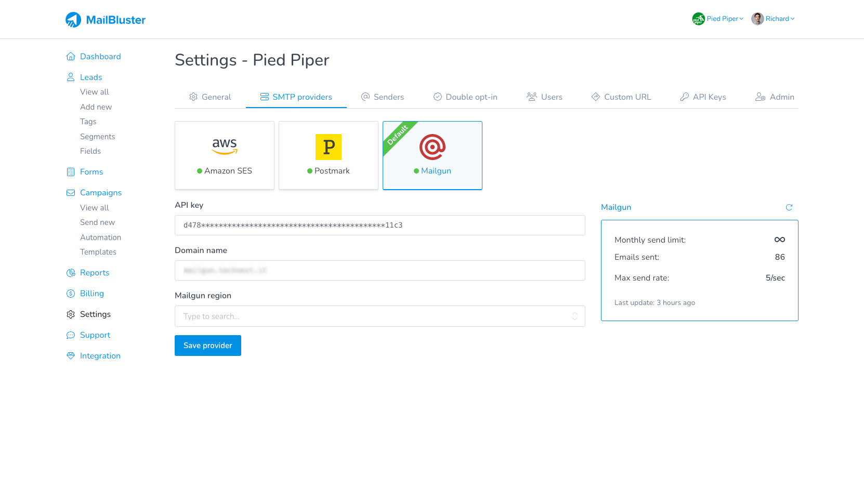Click the Monthly send limit infinity symbol

[x=780, y=240]
